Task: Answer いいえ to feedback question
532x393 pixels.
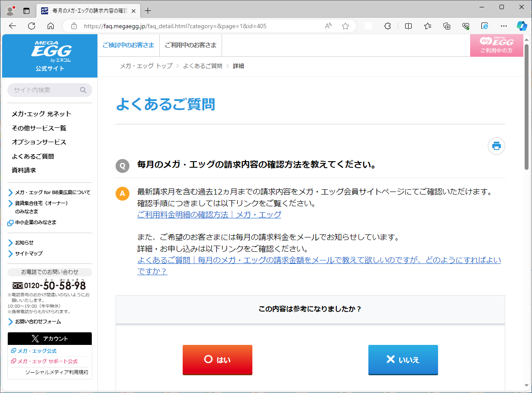Action: coord(403,360)
